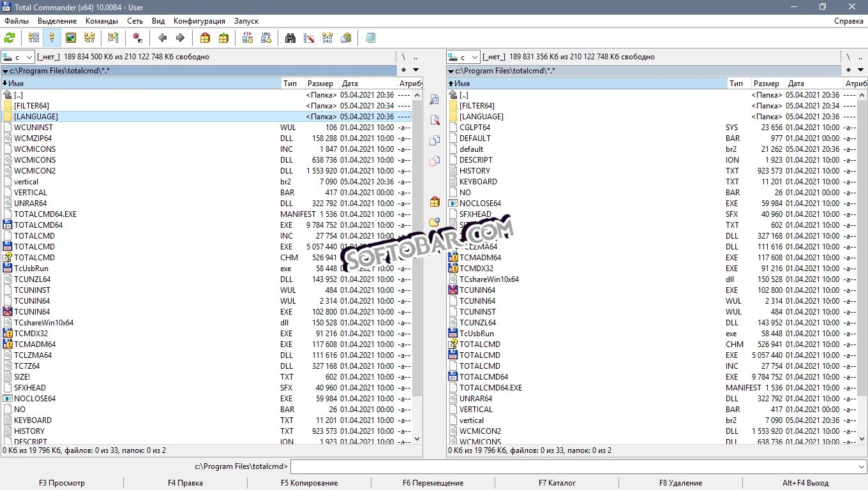Open the Команды menu
This screenshot has width=868, height=490.
click(102, 21)
